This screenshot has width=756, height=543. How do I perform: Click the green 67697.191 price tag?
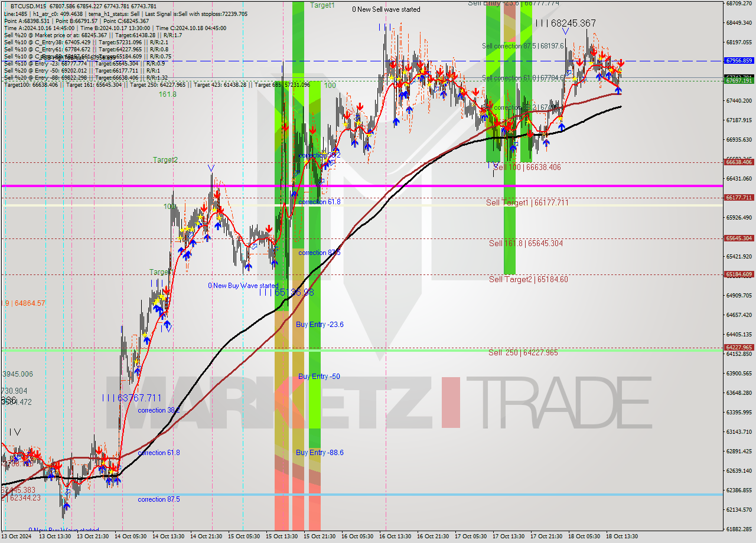[739, 81]
